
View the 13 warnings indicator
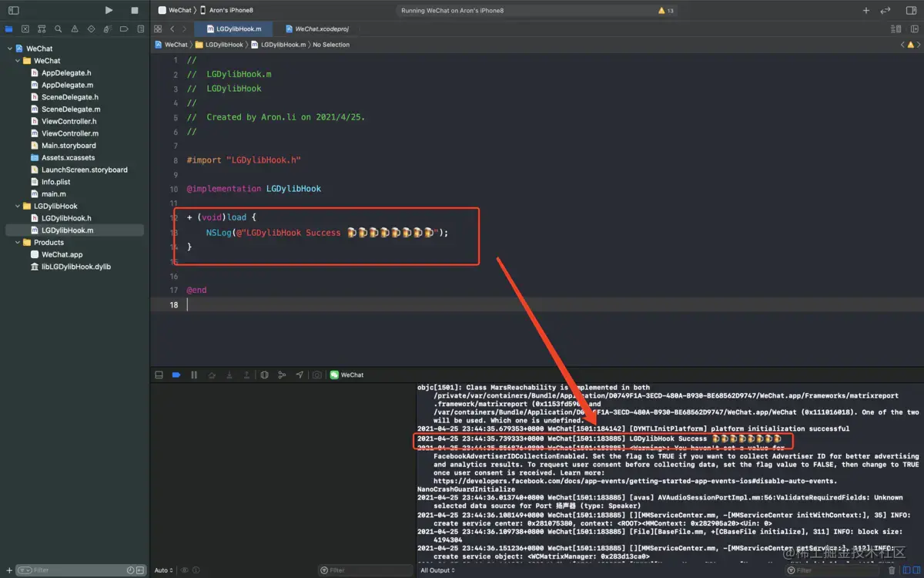pyautogui.click(x=666, y=10)
